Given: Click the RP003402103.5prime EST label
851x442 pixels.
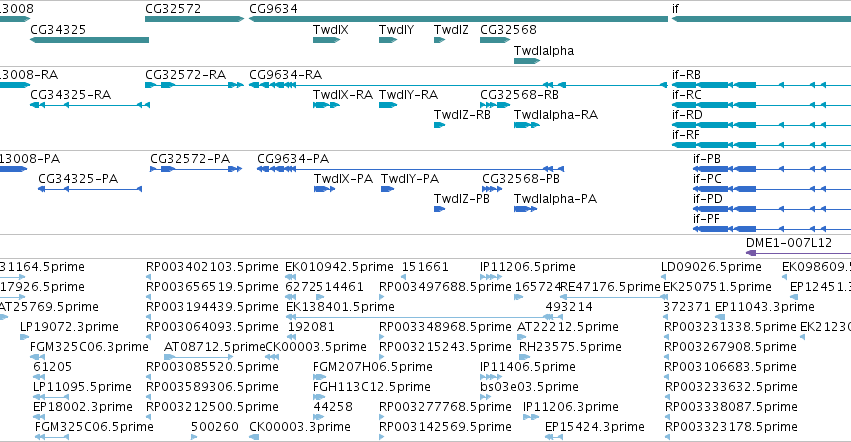Looking at the screenshot, I should [212, 267].
